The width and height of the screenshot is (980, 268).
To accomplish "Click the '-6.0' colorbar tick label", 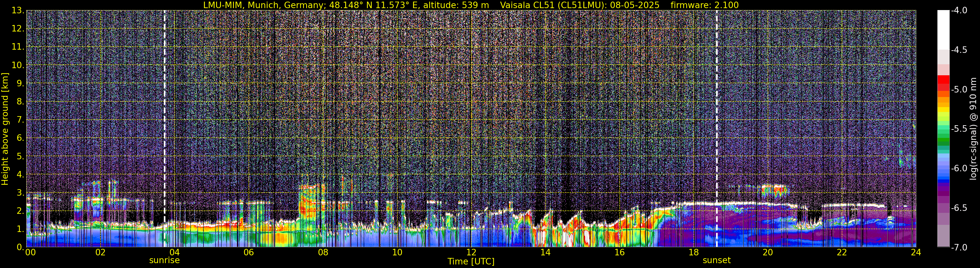I will coord(959,168).
